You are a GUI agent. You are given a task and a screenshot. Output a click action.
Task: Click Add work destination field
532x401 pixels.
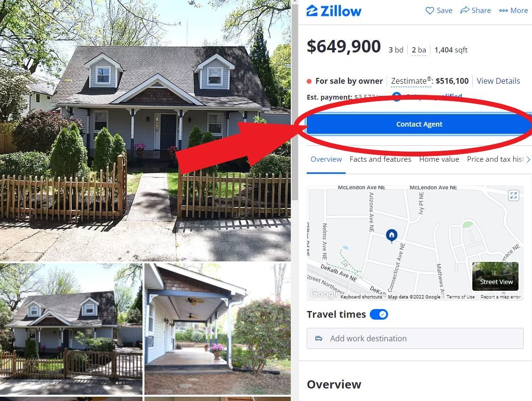click(415, 338)
